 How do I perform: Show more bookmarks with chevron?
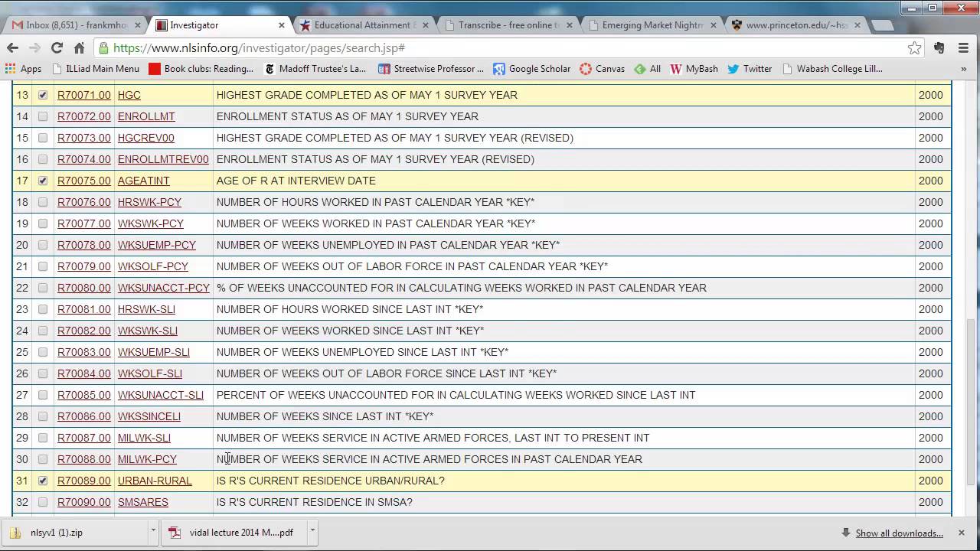coord(963,69)
